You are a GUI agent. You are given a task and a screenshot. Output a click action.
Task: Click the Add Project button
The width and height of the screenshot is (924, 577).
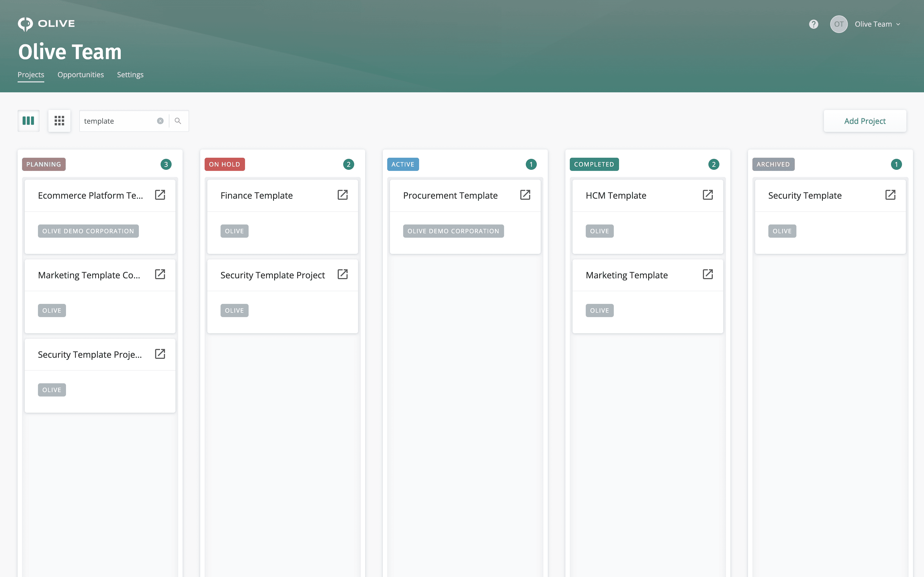pyautogui.click(x=864, y=121)
